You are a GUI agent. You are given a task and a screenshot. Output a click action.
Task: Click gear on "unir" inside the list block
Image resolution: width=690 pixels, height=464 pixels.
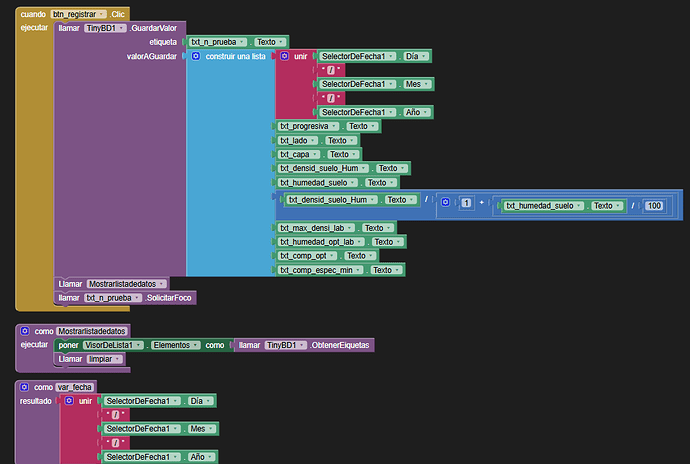(285, 57)
